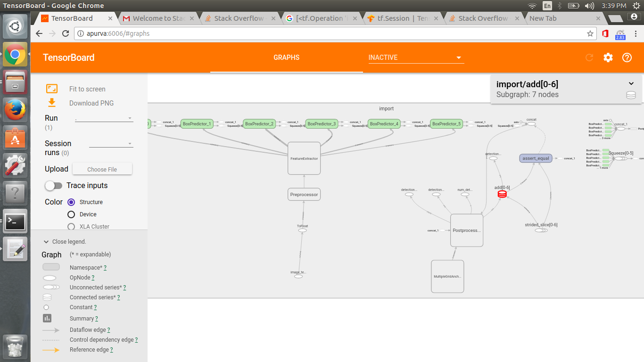
Task: Click Control dependency edge help link
Action: (136, 340)
